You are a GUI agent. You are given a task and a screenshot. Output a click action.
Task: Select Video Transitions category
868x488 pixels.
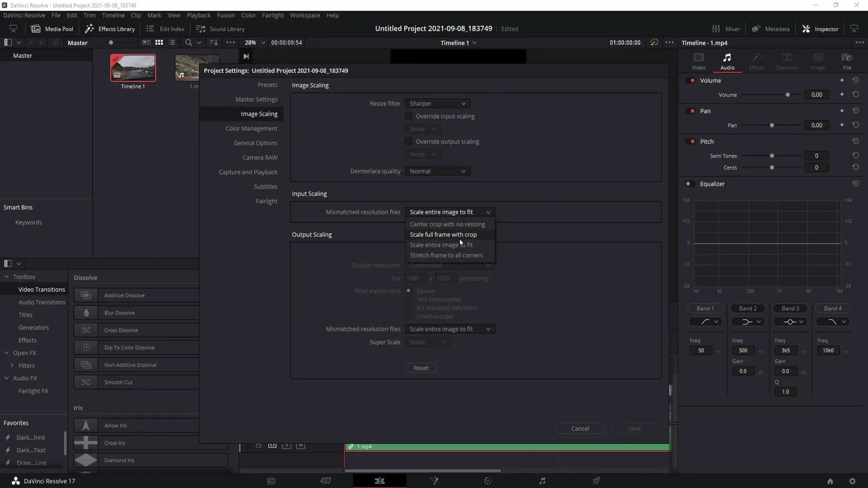click(x=42, y=289)
